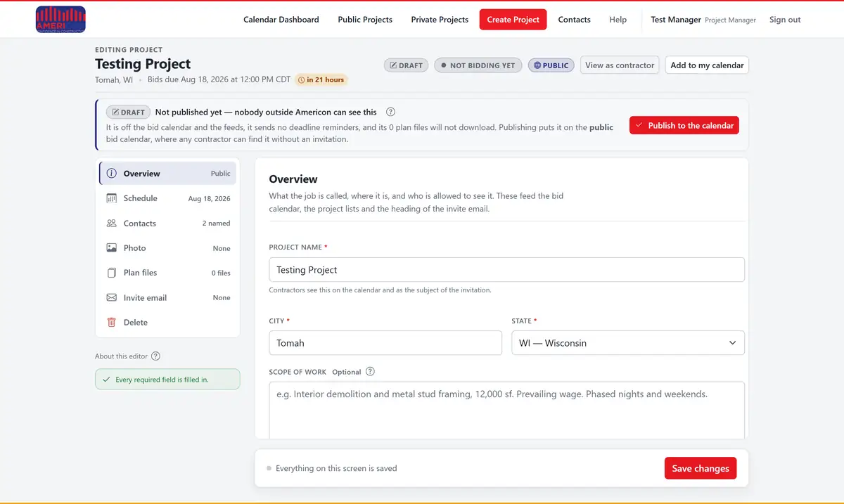Select the Contacts people icon in sidebar

pos(111,224)
